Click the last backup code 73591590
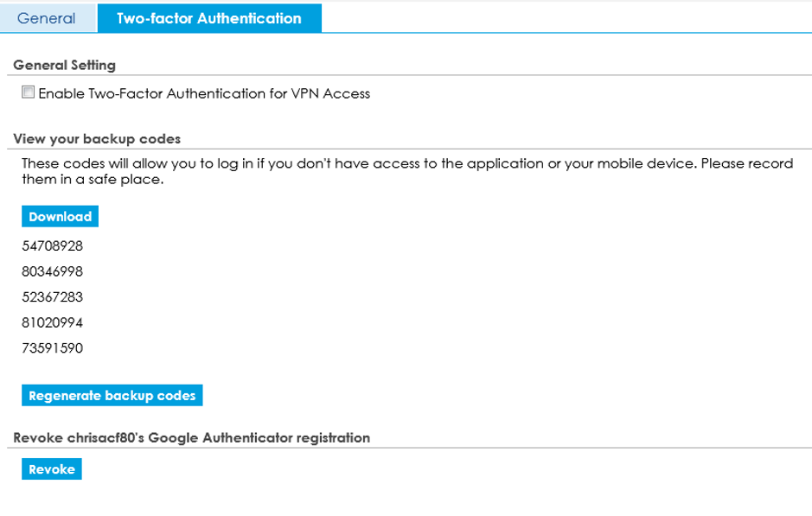 coord(52,348)
